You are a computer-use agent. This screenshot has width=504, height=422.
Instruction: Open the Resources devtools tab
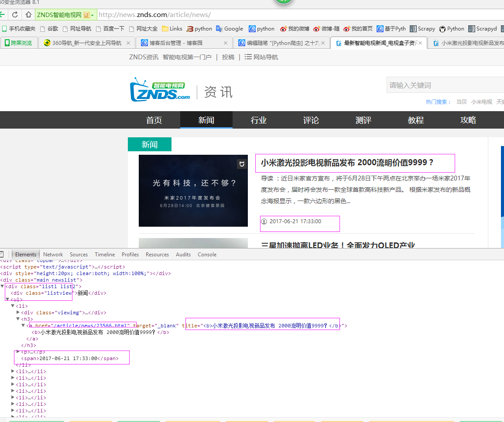point(157,254)
